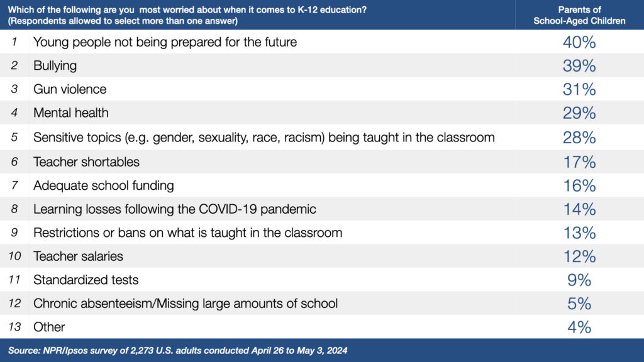Screen dimensions: 644x362
Task: Click the 5% value for absenteeism
Action: [579, 304]
